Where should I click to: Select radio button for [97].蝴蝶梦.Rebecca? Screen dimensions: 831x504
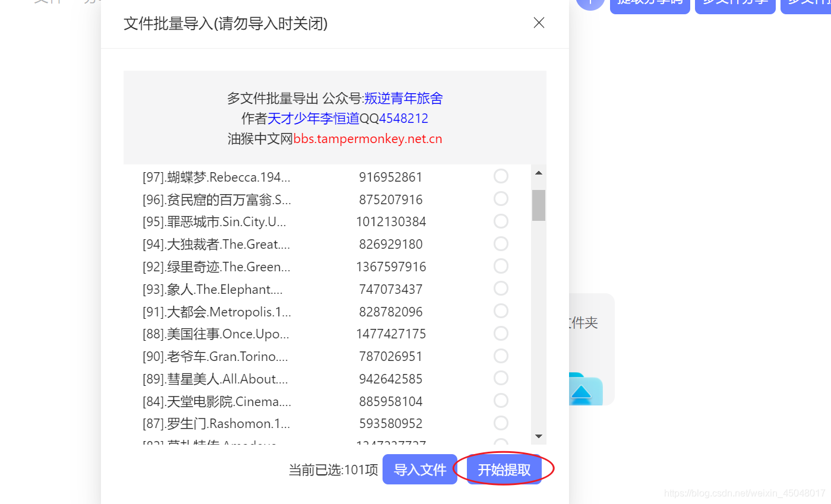[501, 176]
